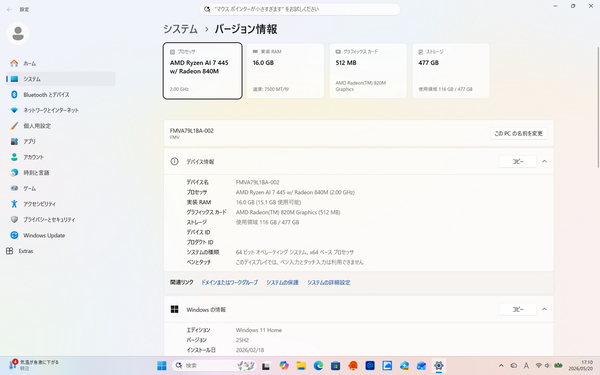Open Task View from the taskbar
Viewport: 600px width, 375px height.
266,366
